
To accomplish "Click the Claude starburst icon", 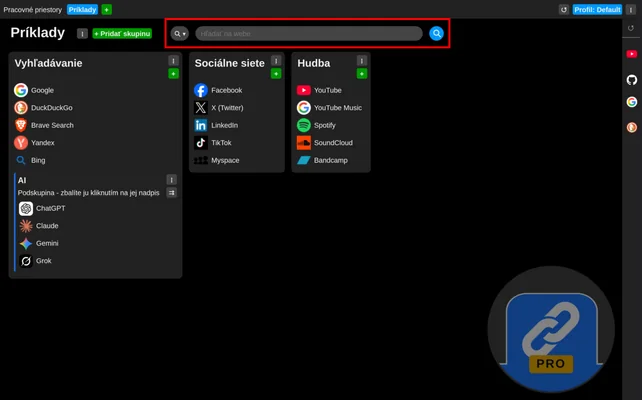I will 26,226.
